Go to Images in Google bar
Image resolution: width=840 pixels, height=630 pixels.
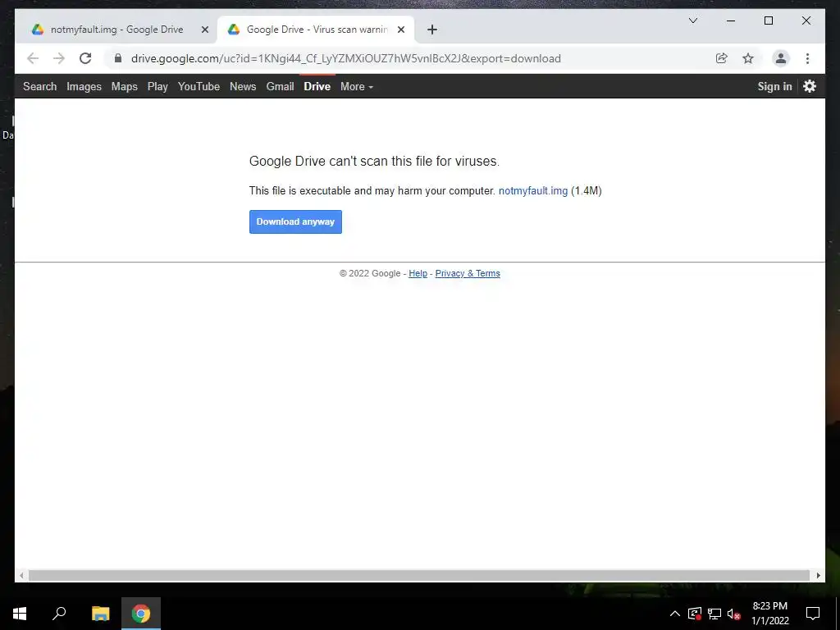coord(84,86)
